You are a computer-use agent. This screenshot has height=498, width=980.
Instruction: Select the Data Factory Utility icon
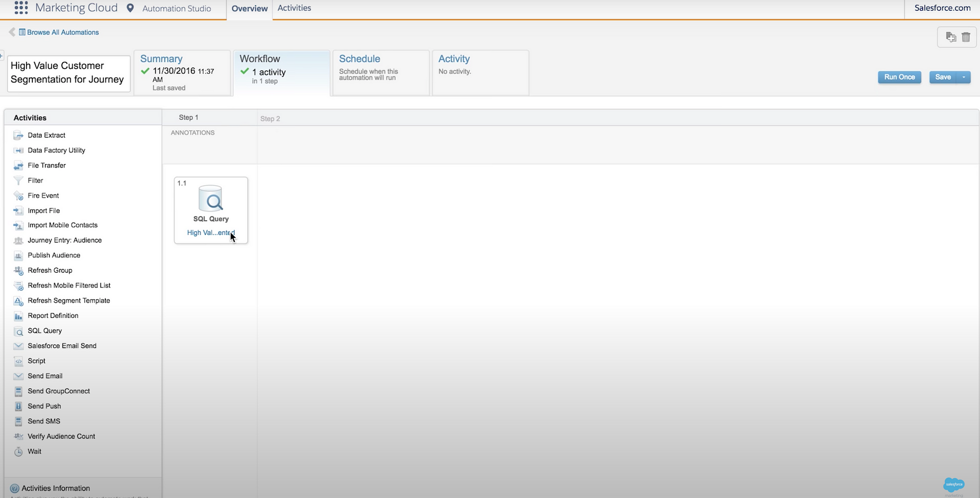[x=18, y=150]
